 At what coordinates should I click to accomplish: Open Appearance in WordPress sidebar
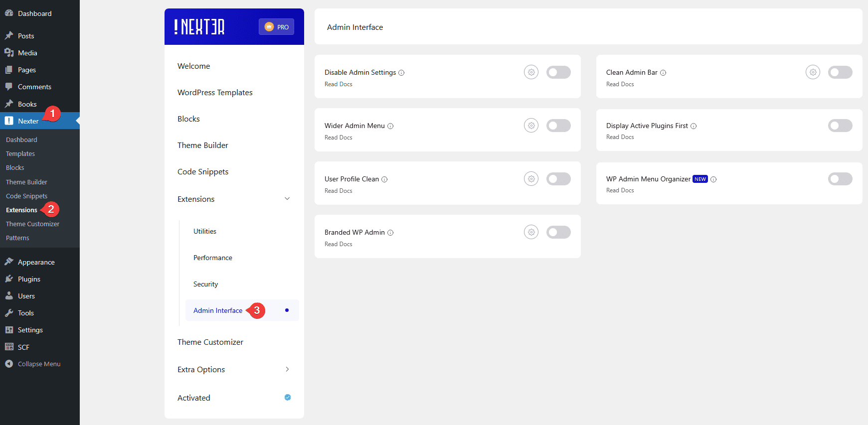tap(36, 262)
